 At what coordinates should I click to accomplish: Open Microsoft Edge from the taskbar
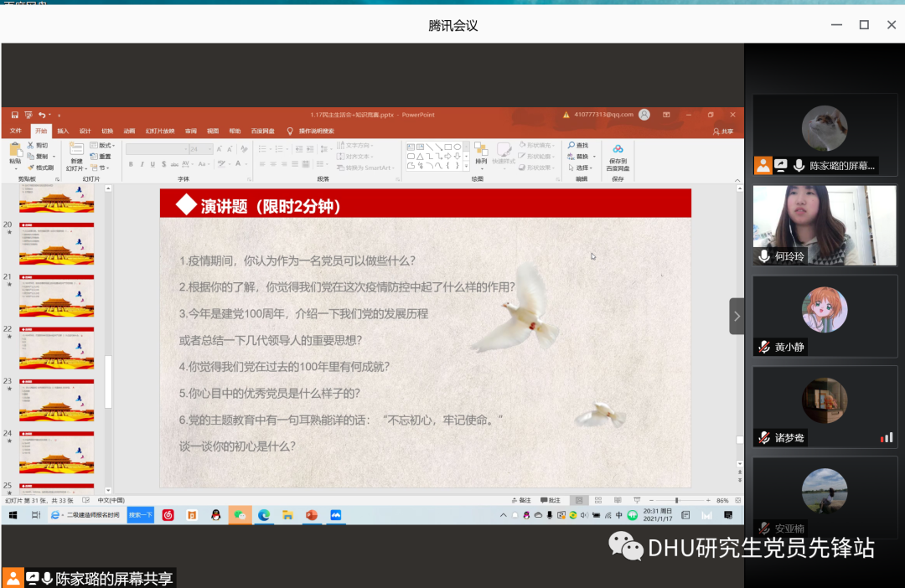click(x=263, y=515)
